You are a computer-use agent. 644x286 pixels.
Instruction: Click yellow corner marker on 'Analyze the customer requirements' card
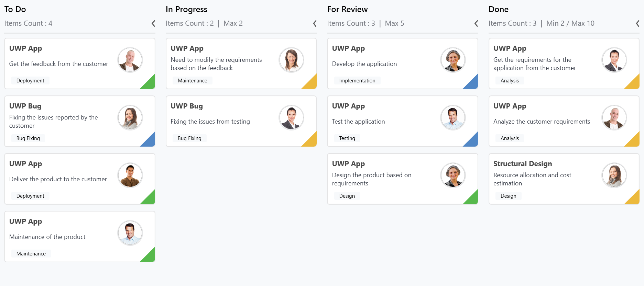(x=634, y=141)
